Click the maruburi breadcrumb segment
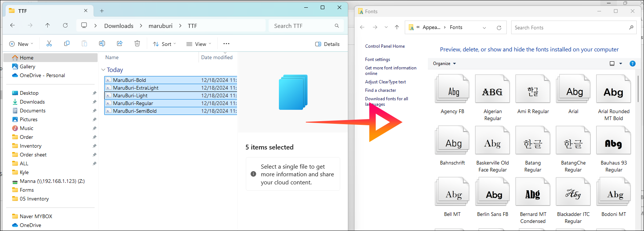 pos(160,26)
